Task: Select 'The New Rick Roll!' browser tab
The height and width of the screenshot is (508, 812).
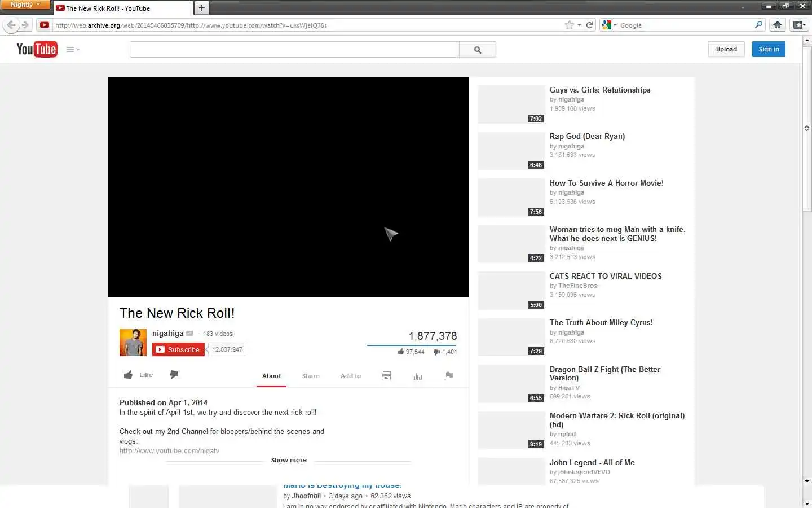Action: click(x=122, y=8)
